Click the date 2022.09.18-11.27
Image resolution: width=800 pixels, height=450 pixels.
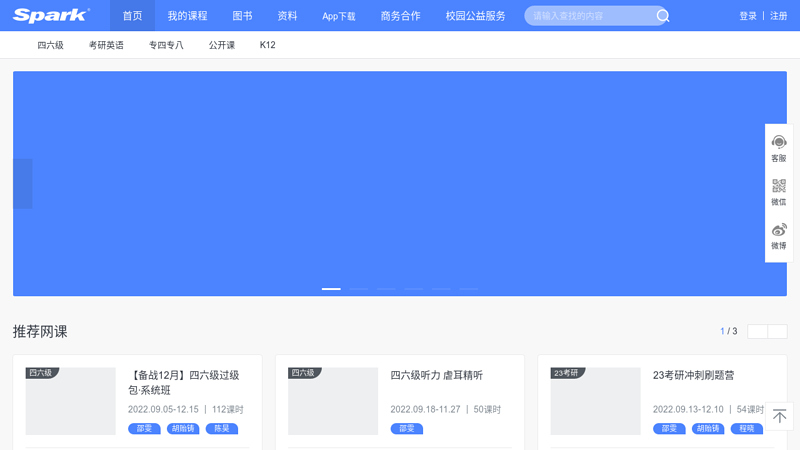click(x=426, y=409)
